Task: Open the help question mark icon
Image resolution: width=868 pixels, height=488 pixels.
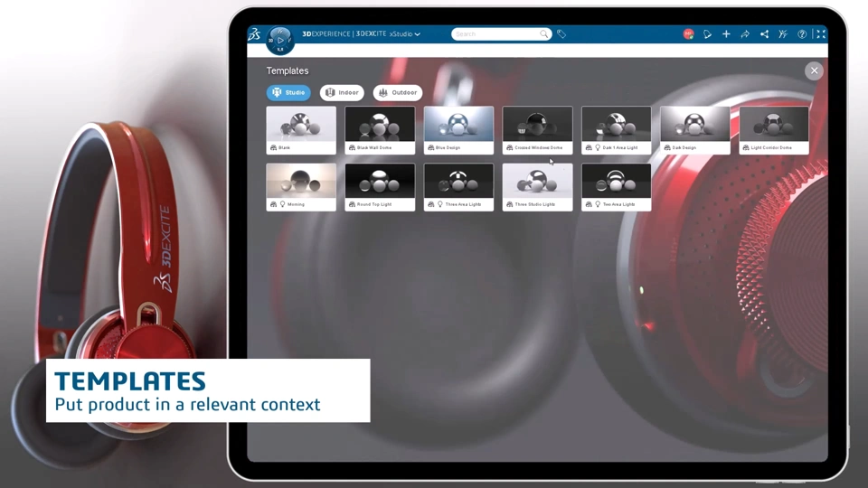Action: click(802, 33)
